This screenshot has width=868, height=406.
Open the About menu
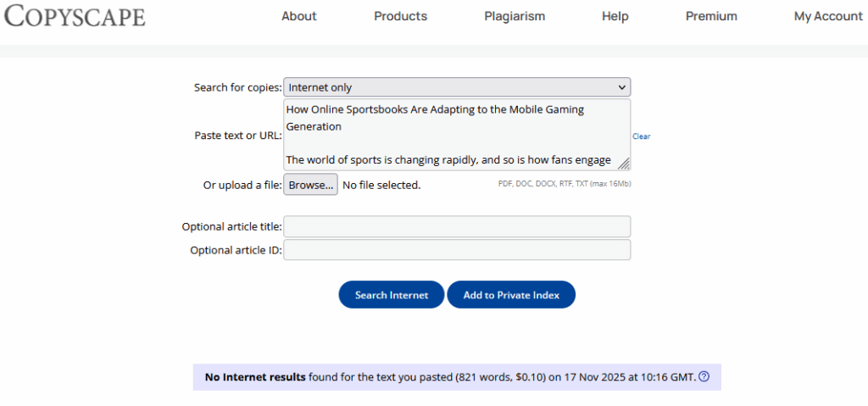pyautogui.click(x=298, y=16)
